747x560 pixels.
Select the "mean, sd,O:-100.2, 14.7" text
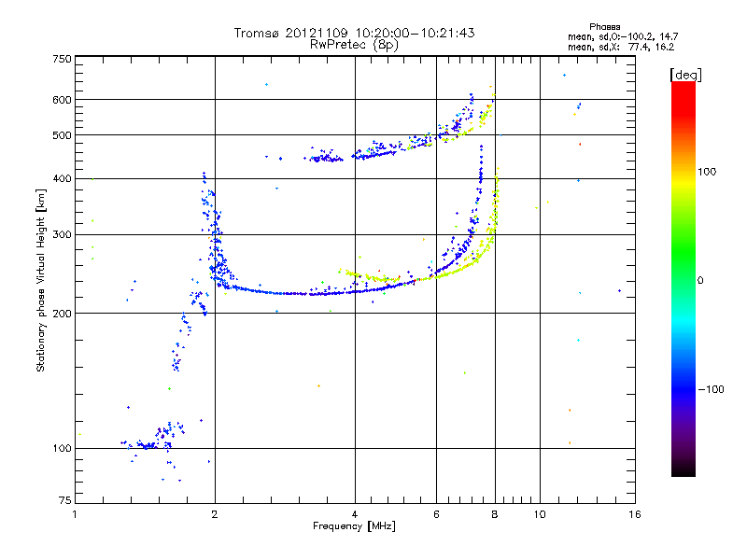623,36
